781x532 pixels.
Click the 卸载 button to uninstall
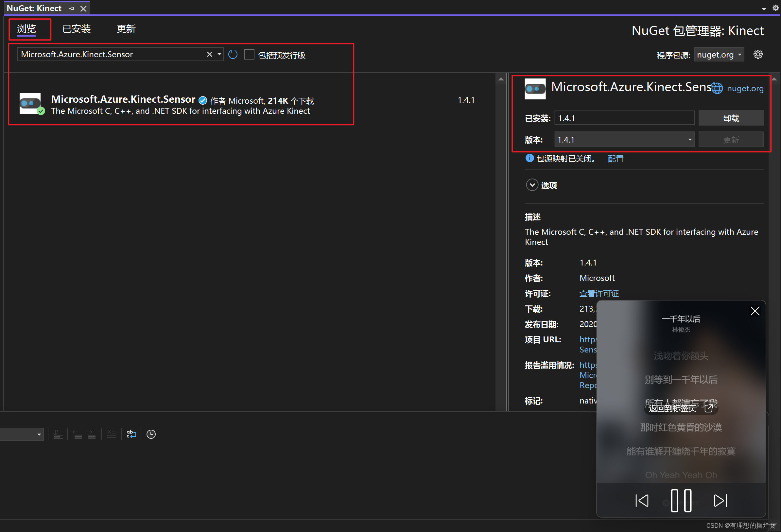point(731,118)
